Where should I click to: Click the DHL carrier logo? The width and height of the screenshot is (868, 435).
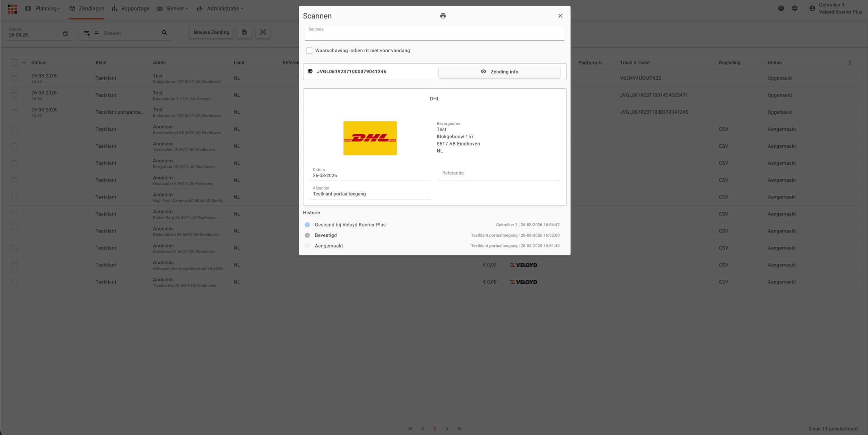pos(370,138)
